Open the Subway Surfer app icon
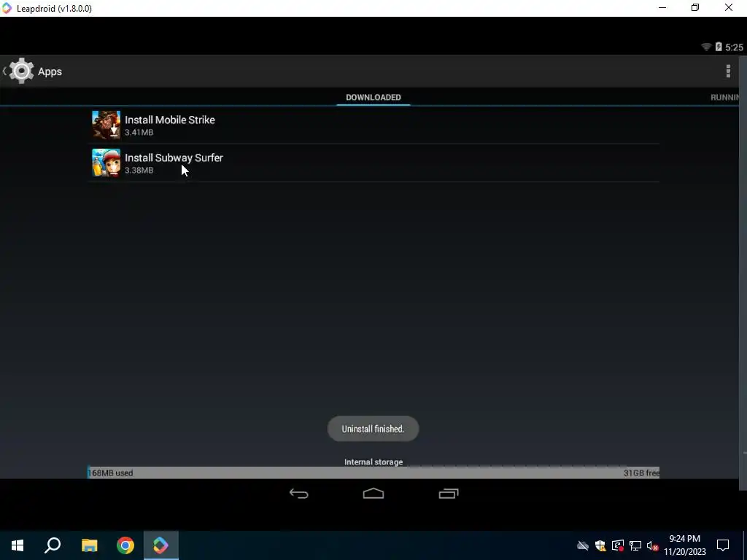The height and width of the screenshot is (560, 747). (x=106, y=163)
